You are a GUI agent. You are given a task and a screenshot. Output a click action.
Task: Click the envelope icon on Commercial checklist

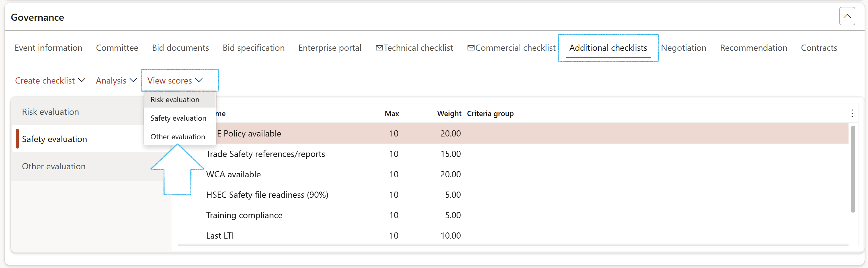pyautogui.click(x=471, y=48)
